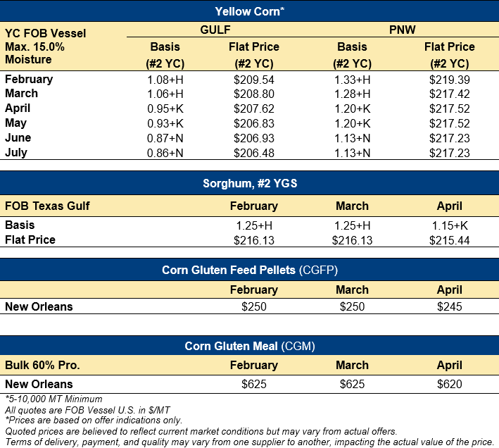
Task: Select the GULF column heading
Action: (216, 32)
